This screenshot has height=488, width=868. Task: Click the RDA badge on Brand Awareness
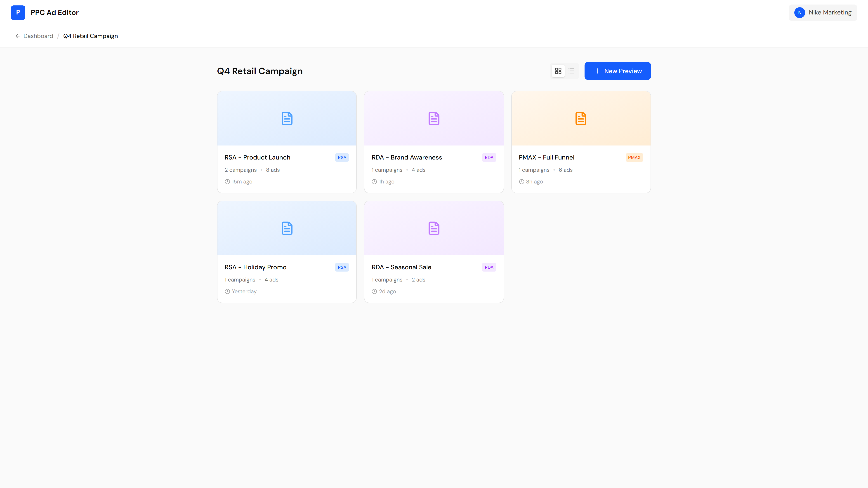pyautogui.click(x=489, y=157)
